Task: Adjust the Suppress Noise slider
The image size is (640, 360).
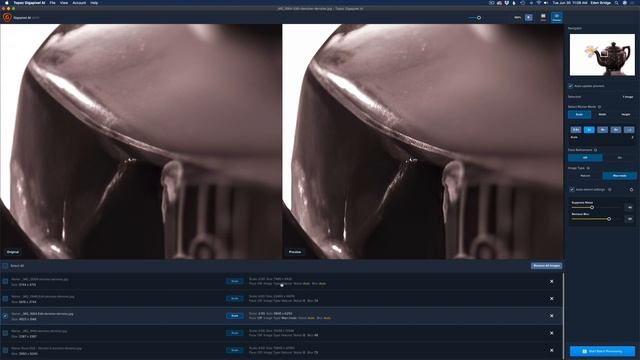Action: click(592, 208)
